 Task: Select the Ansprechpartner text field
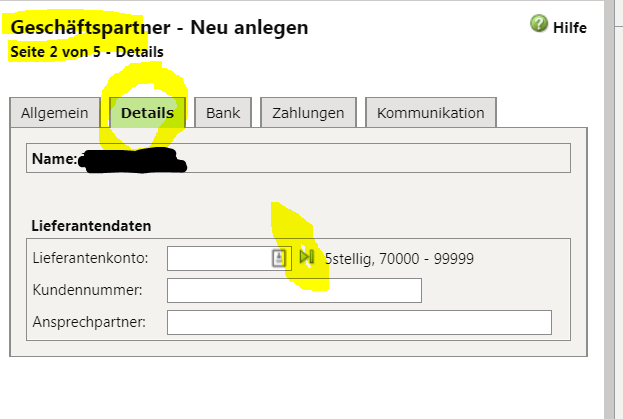coord(359,322)
